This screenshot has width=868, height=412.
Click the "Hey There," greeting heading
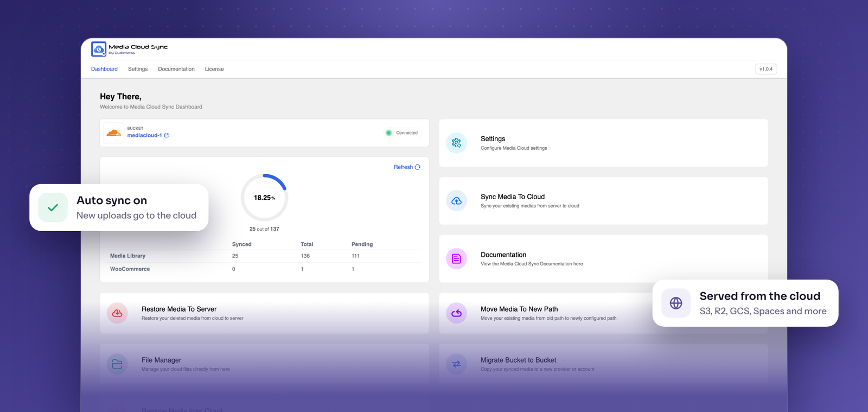pos(120,97)
